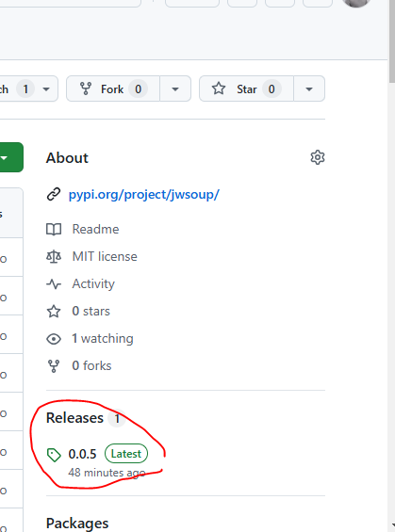Expand the dropdown arrow next to Star

309,89
